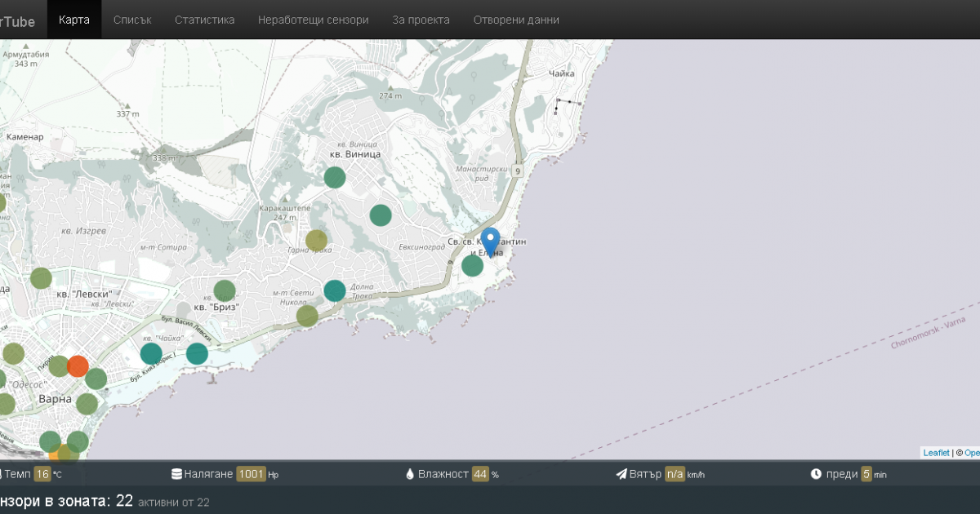Select the olive sensor circle at Горна Трака
Screen dimensions: 980x514
(316, 241)
